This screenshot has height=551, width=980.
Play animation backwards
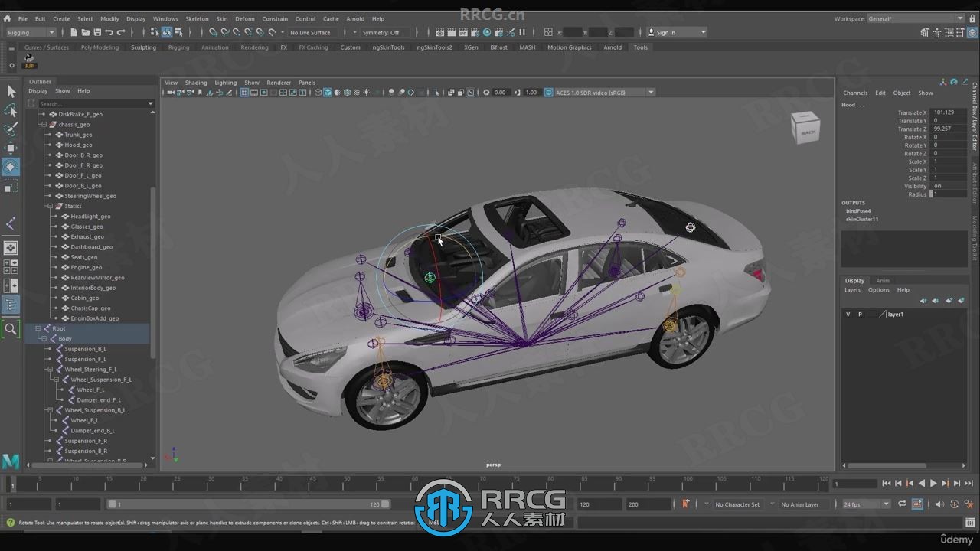point(922,484)
